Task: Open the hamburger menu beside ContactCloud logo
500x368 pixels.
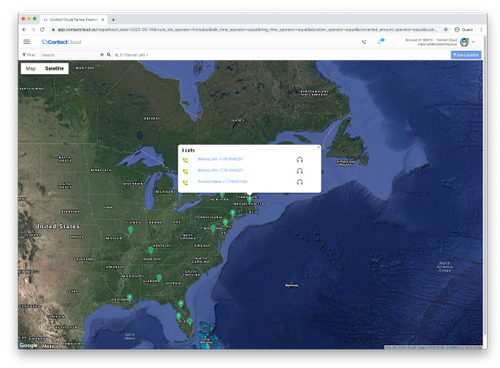Action: point(27,42)
